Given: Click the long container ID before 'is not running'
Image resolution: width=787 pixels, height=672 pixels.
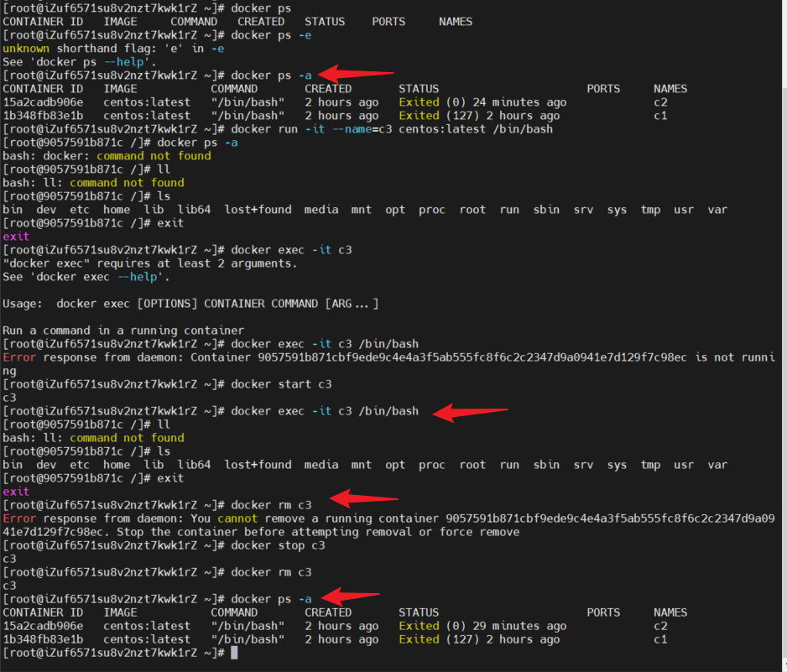Looking at the screenshot, I should click(472, 357).
